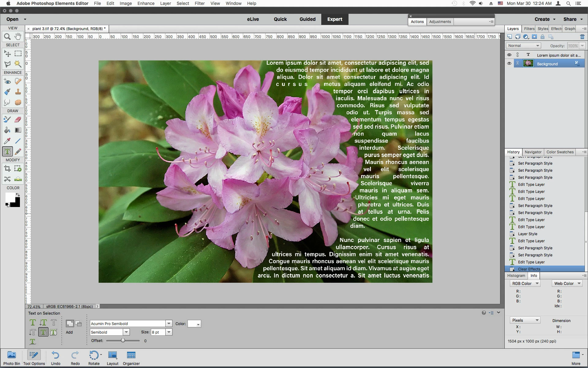Select the Magic Wand tool
The height and width of the screenshot is (368, 588).
pos(18,64)
